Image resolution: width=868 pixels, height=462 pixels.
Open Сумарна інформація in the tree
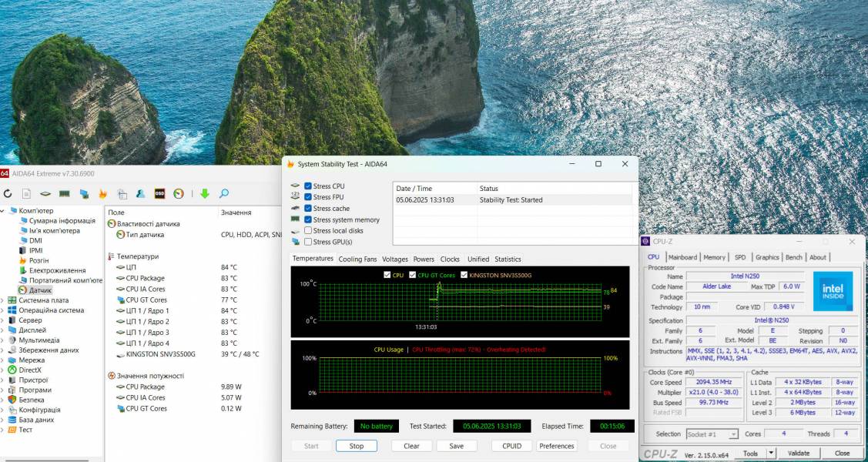62,221
